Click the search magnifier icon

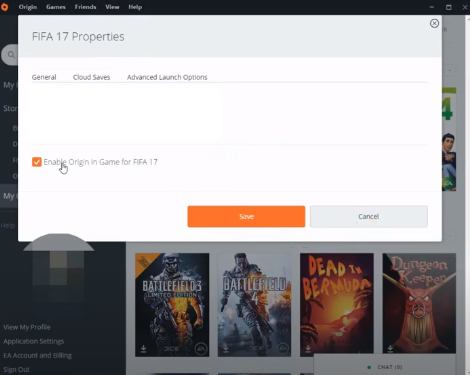point(11,55)
